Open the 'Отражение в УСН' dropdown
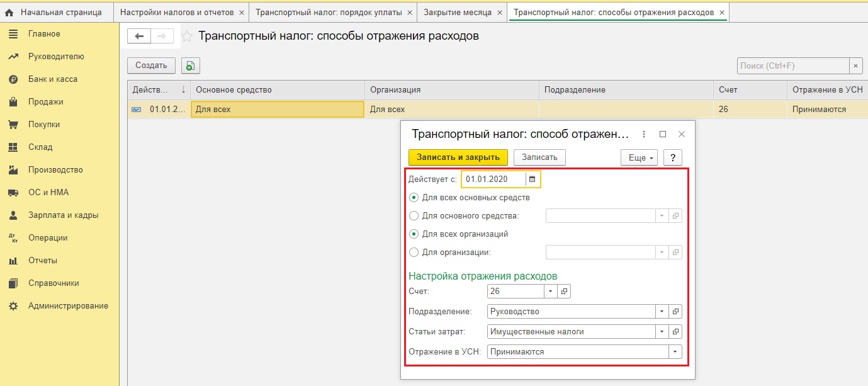 point(675,352)
